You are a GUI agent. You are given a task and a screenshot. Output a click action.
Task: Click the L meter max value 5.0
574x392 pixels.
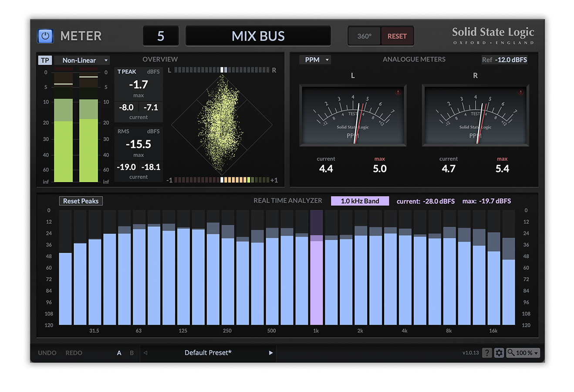click(x=380, y=169)
